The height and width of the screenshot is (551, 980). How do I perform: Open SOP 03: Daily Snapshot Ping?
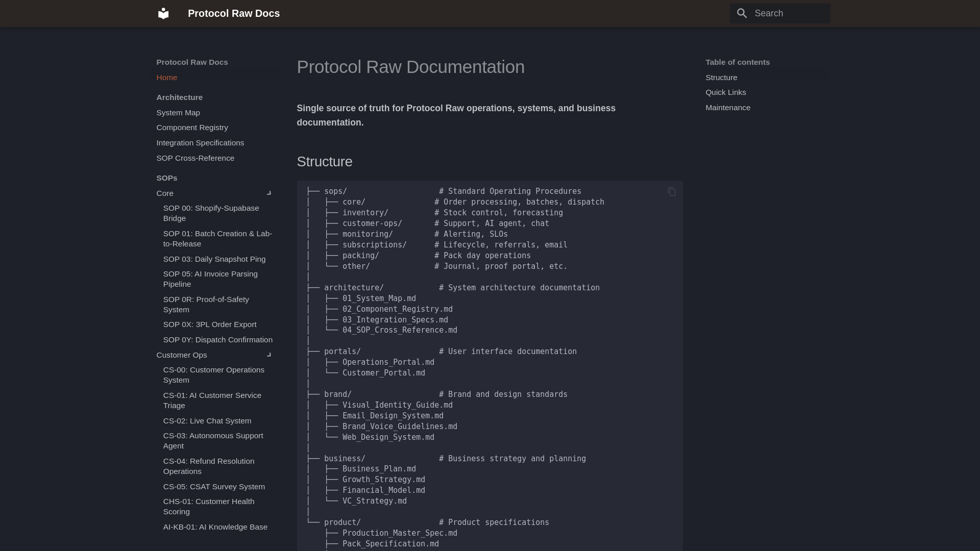[214, 259]
